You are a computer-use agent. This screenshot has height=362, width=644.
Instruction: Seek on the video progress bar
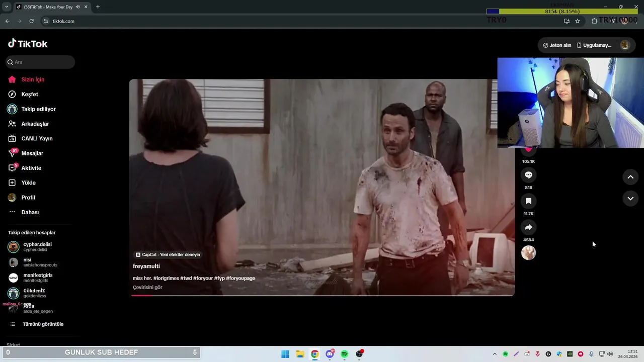click(322, 295)
